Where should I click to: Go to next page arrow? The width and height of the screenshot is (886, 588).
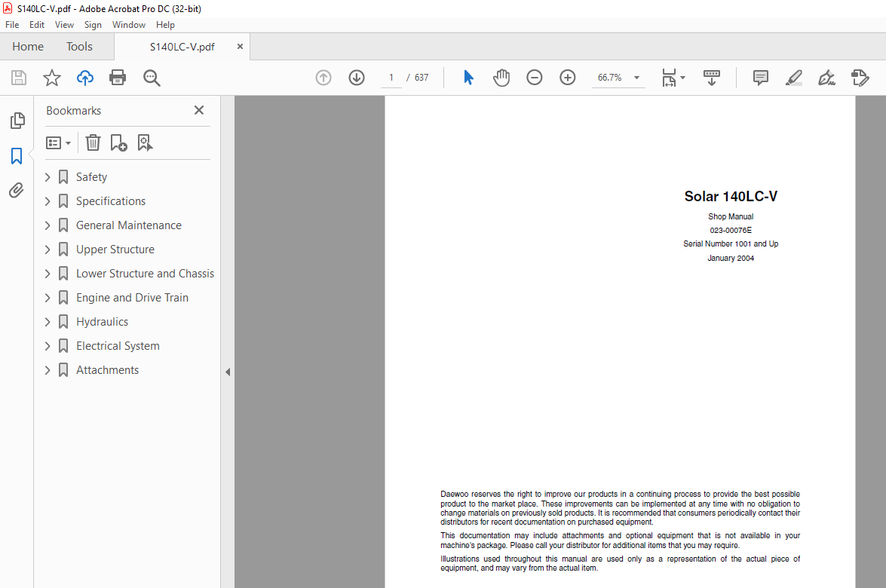[357, 78]
